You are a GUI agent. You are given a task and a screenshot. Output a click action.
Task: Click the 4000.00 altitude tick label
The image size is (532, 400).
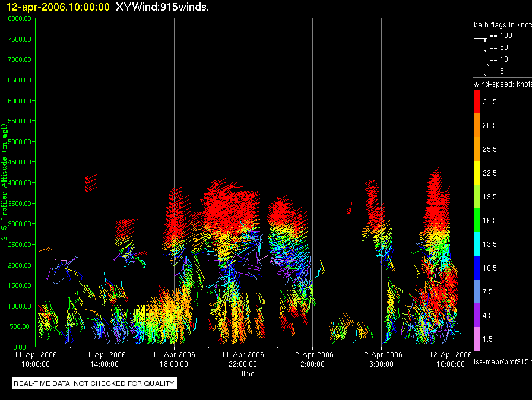pos(20,183)
